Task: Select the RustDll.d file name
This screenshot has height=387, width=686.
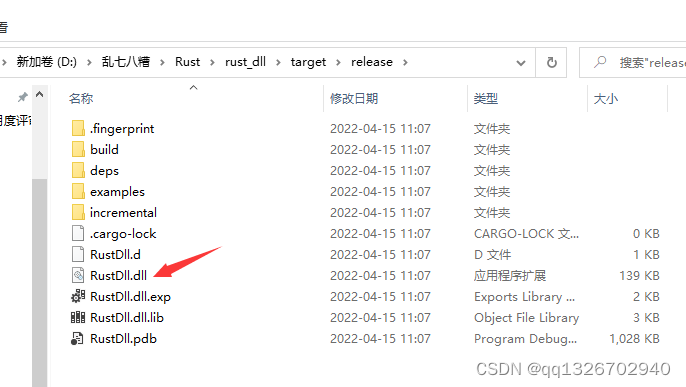Action: click(x=116, y=255)
